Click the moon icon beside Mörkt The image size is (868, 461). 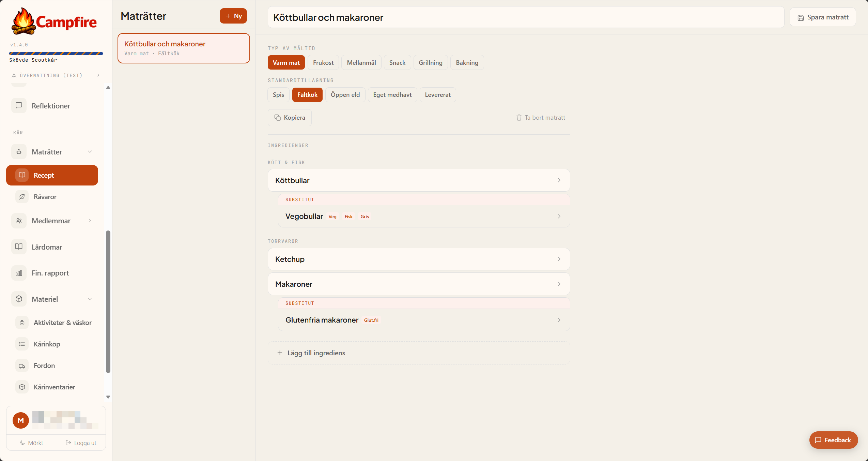point(22,443)
